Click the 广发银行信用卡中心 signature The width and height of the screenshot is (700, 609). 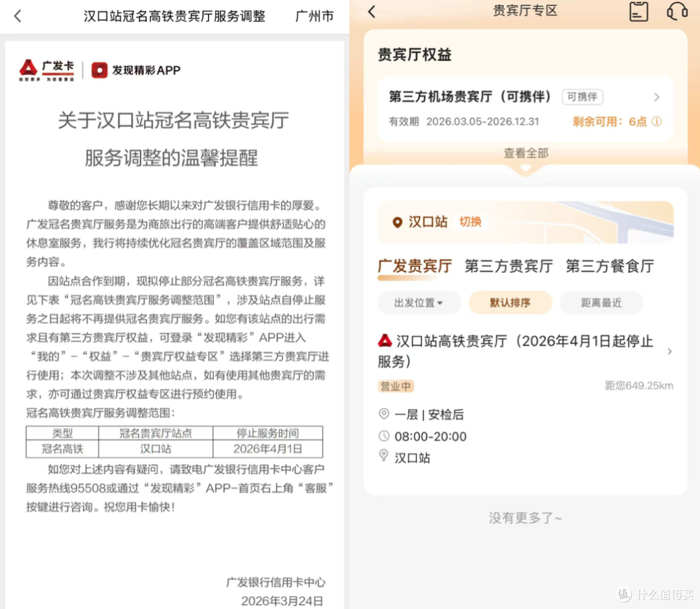tap(276, 582)
